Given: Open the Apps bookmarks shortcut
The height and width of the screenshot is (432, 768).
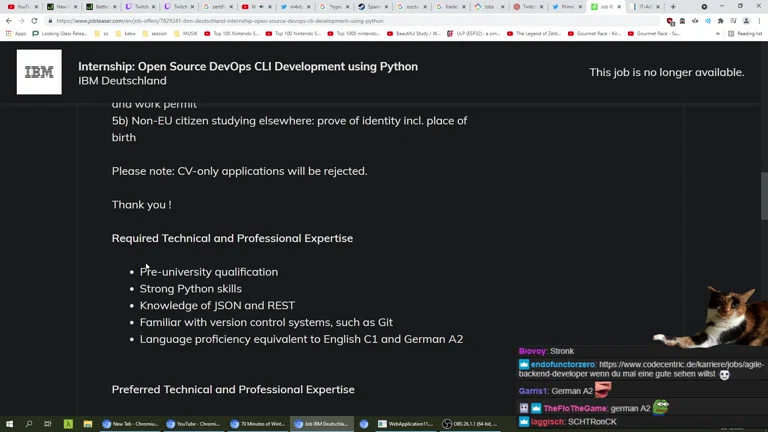Looking at the screenshot, I should click(x=15, y=34).
